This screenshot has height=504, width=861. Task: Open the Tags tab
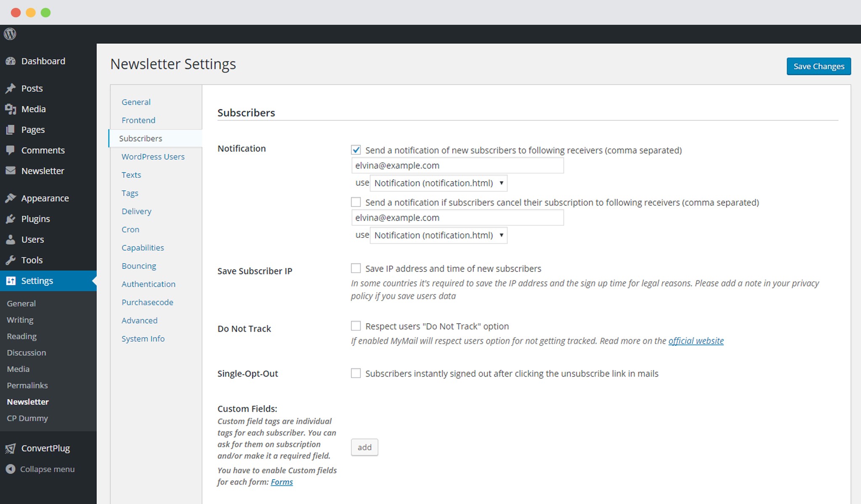[x=130, y=193]
